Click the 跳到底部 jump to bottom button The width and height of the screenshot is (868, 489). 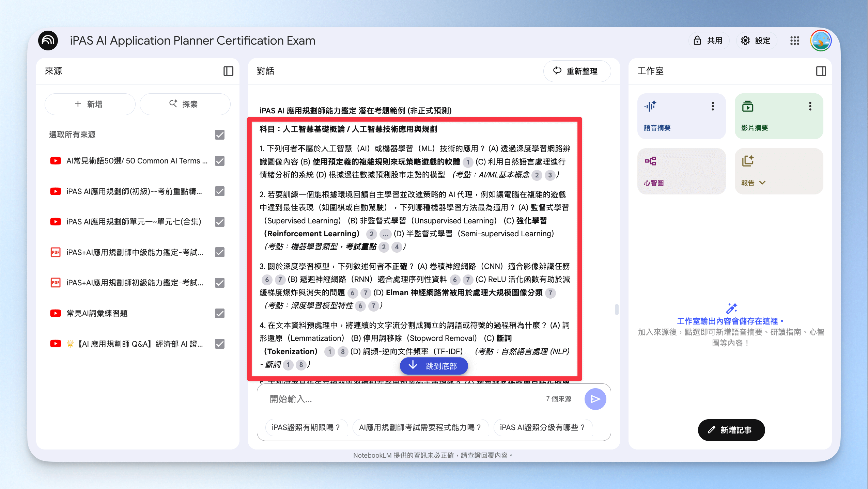click(434, 366)
